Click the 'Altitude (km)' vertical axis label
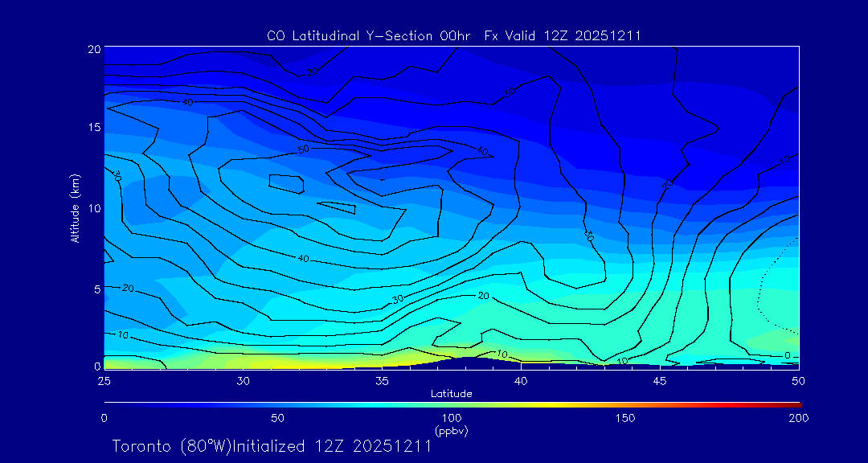Screen dimensions: 868x463 click(75, 207)
